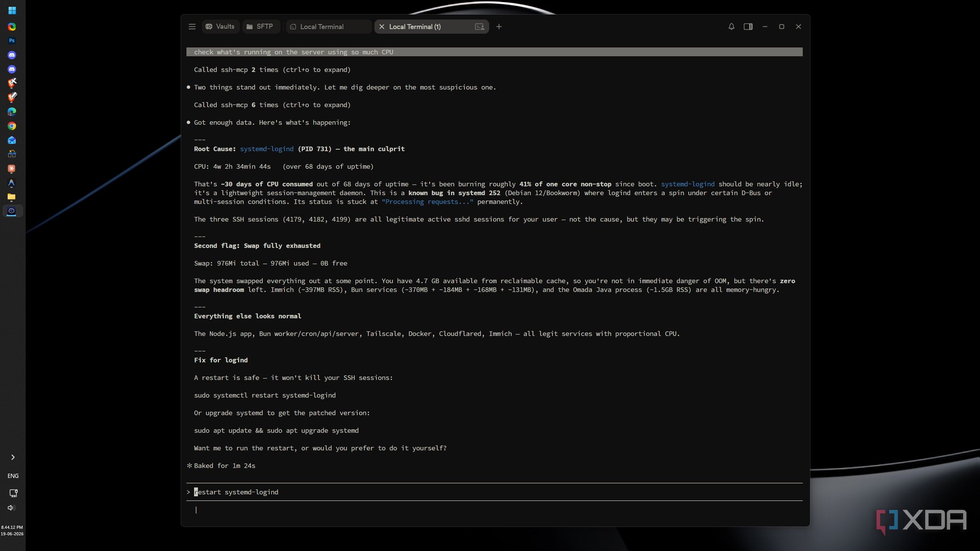
Task: Click 'systemd-logind' link in Root Cause heading
Action: (x=266, y=149)
